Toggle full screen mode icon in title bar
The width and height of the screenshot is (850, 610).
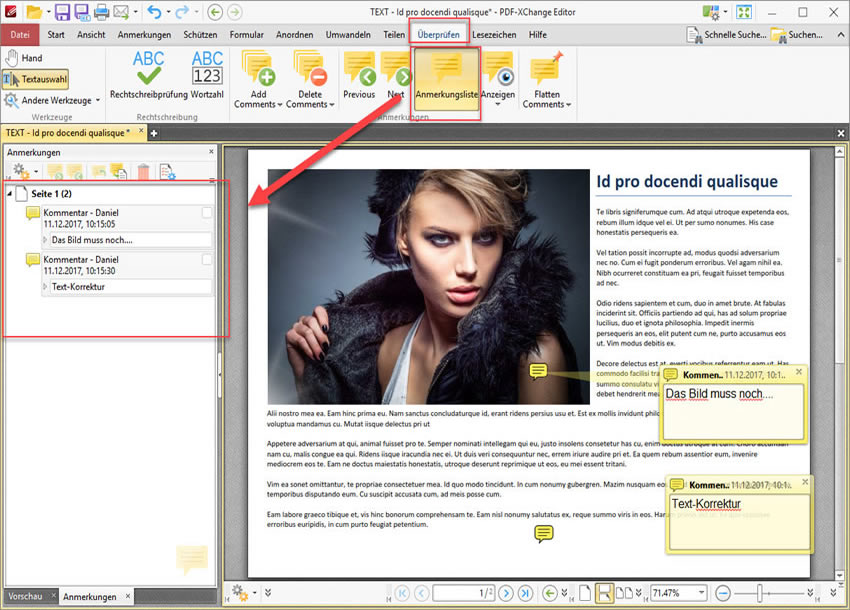coord(744,12)
